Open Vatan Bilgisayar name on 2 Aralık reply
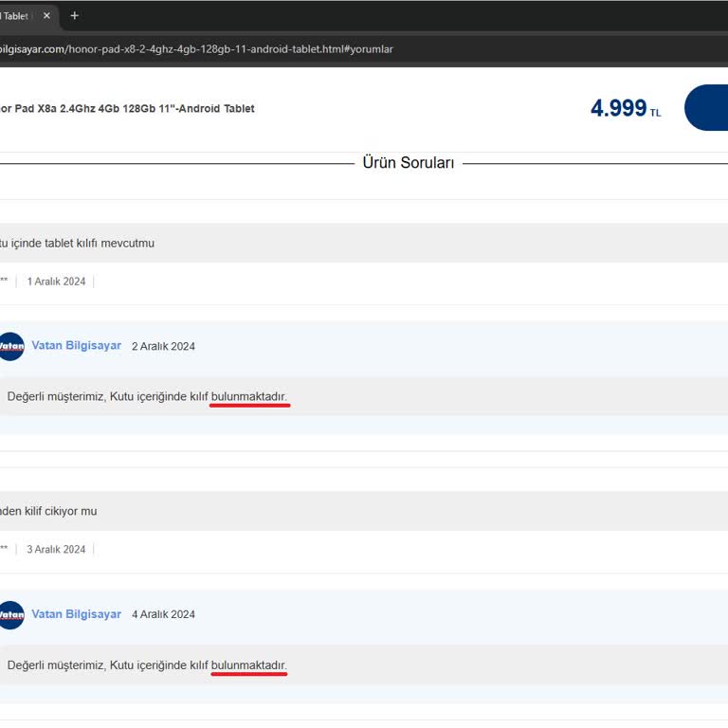The image size is (728, 728). coord(76,346)
